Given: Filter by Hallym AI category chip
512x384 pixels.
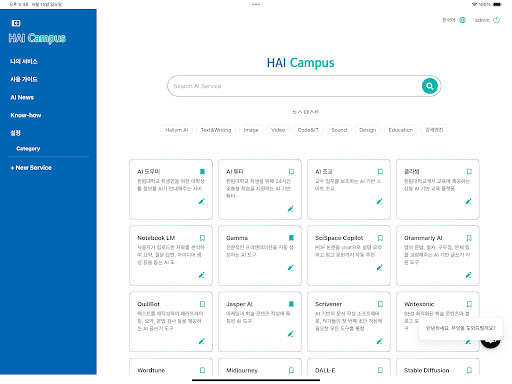Looking at the screenshot, I should pos(177,130).
